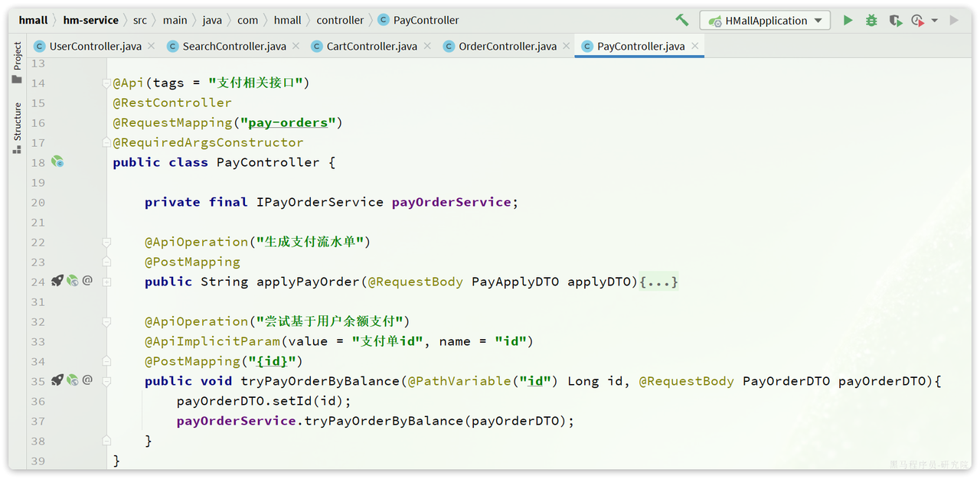The image size is (980, 479).
Task: Open the Structure tool window
Action: [x=17, y=129]
